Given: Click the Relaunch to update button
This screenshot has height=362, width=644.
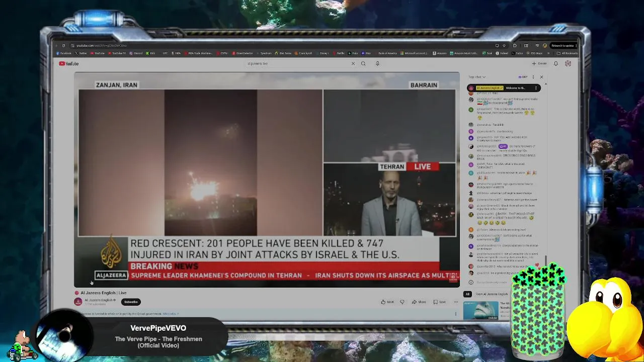Looking at the screenshot, I should [x=562, y=46].
